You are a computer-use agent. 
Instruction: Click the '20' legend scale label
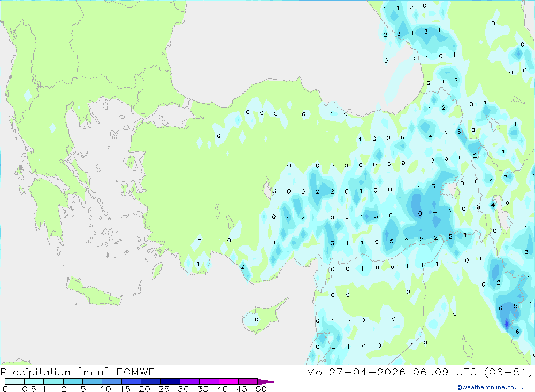(144, 389)
